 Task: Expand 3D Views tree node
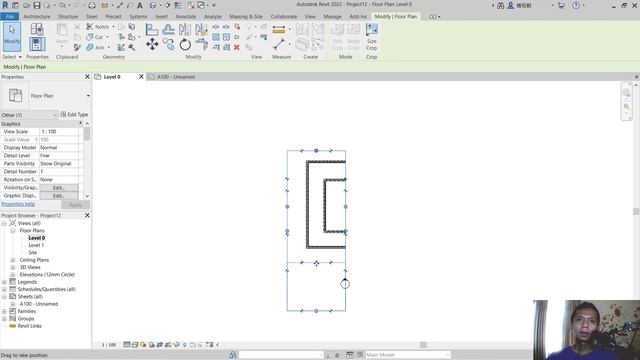tap(13, 267)
